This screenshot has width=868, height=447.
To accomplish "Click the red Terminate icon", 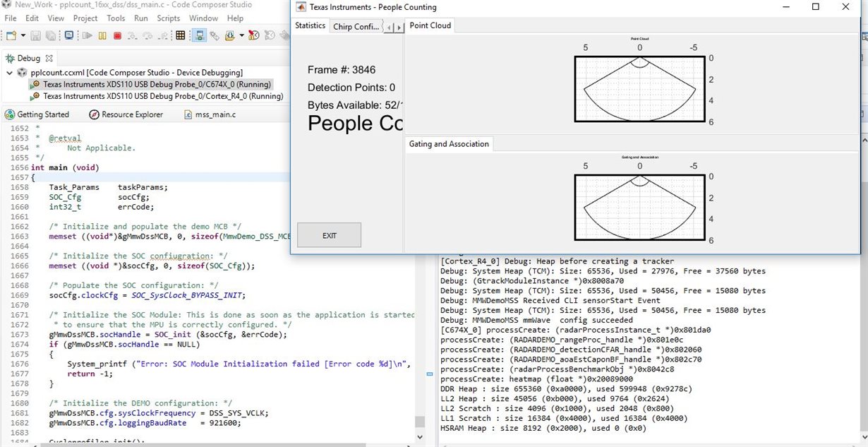I will point(117,35).
